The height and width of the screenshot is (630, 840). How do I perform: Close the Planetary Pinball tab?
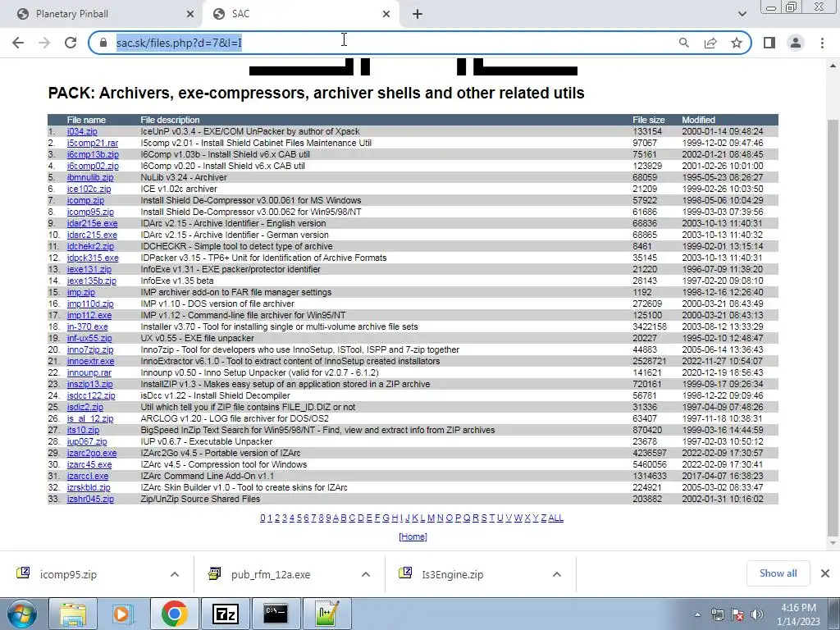coord(190,14)
